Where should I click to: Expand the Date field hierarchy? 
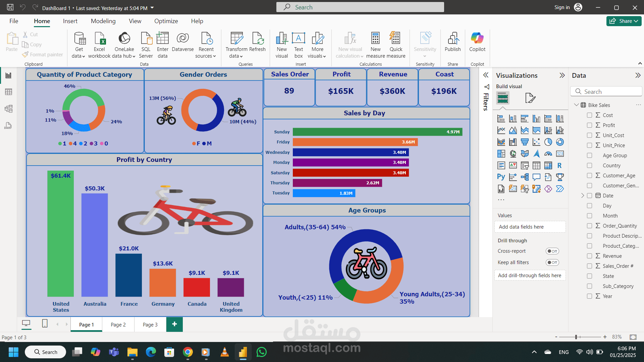583,195
